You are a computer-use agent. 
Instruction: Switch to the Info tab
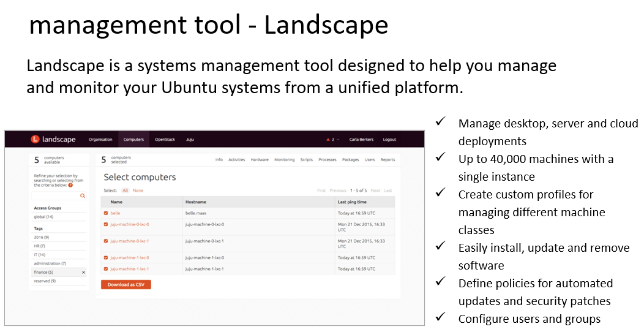(219, 160)
